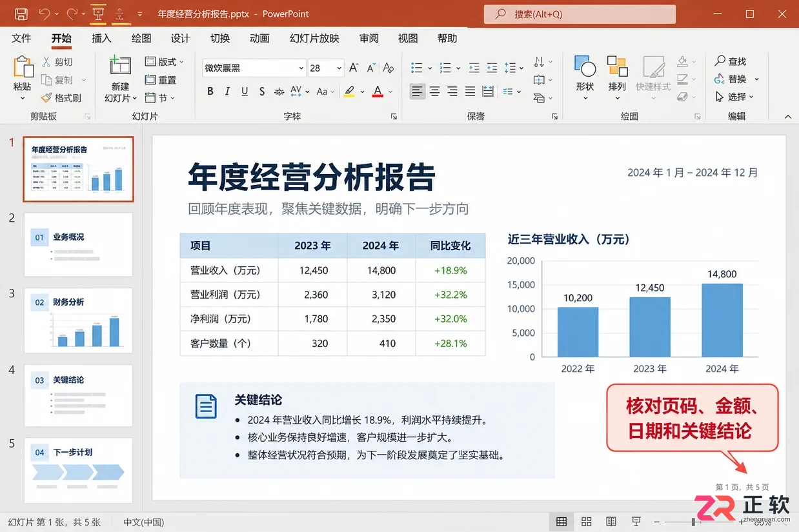This screenshot has width=799, height=532.
Task: Justify text alignment
Action: (470, 92)
